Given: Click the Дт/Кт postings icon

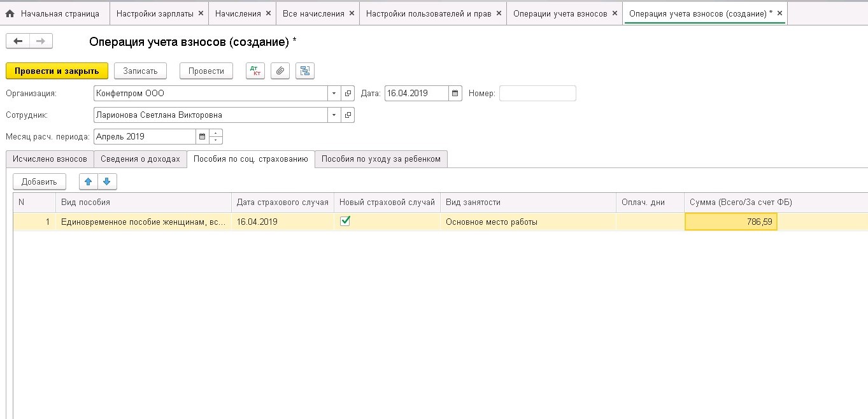Looking at the screenshot, I should (255, 71).
